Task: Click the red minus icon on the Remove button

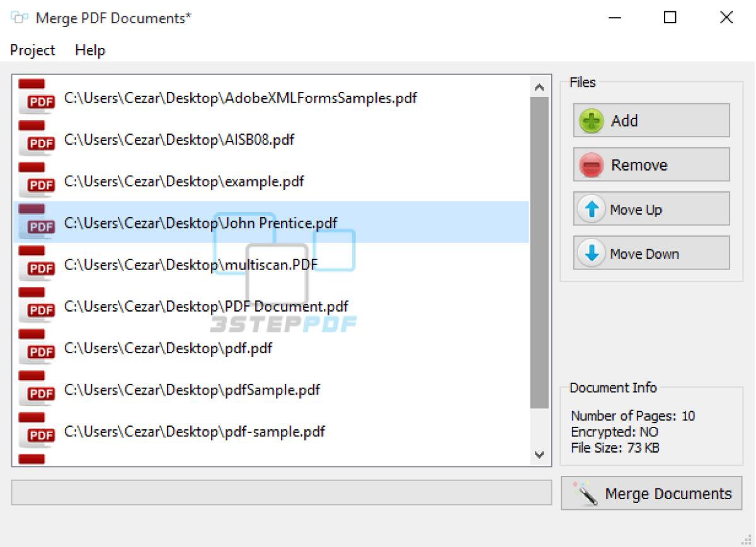Action: [592, 164]
